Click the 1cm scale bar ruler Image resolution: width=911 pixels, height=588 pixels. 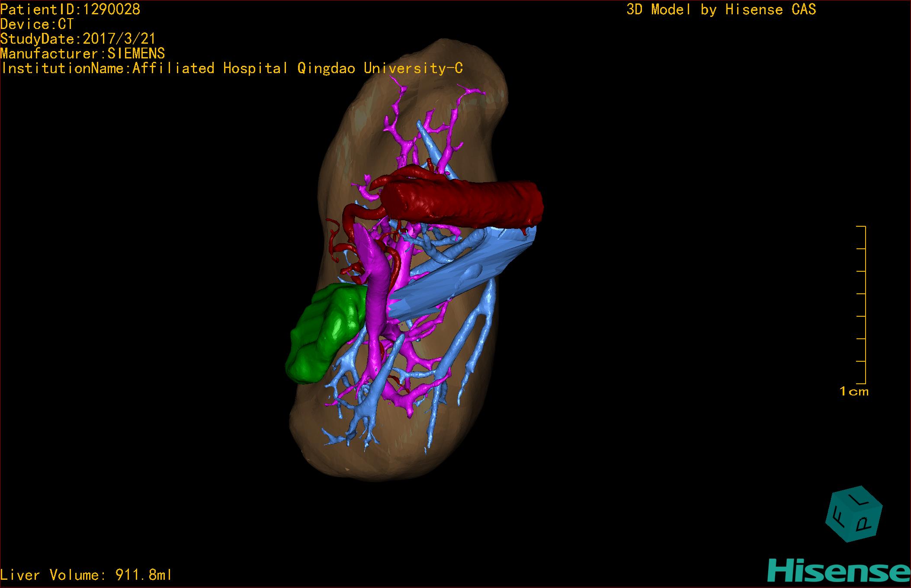pyautogui.click(x=863, y=305)
